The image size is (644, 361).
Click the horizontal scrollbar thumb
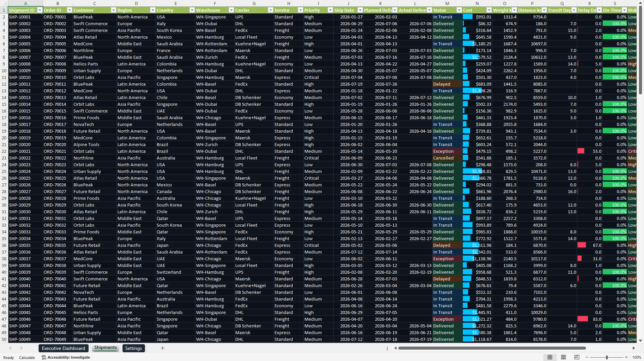[x=492, y=348]
